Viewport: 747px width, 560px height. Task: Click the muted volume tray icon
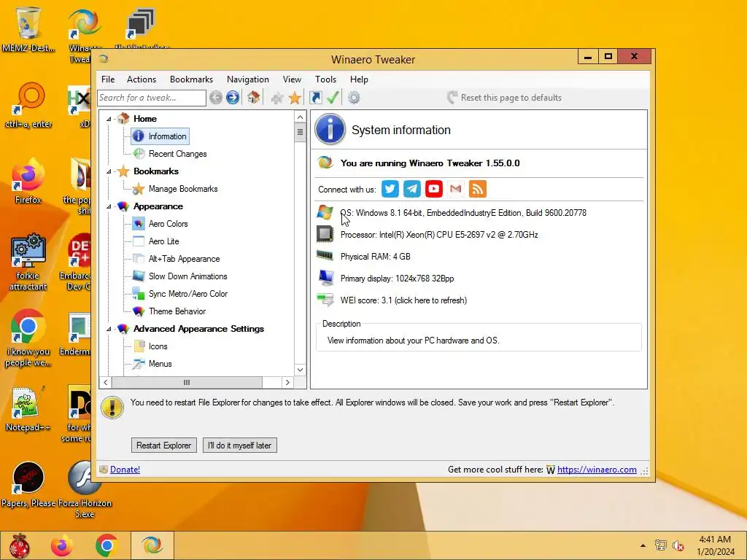pos(678,545)
